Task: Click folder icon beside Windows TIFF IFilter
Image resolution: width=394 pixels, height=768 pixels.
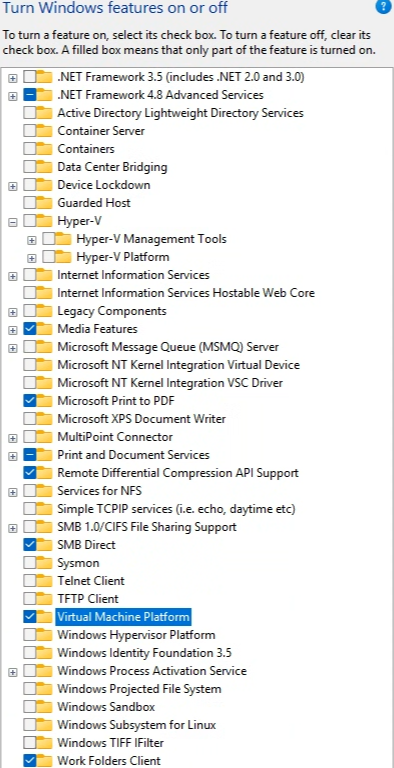Action: pyautogui.click(x=45, y=743)
